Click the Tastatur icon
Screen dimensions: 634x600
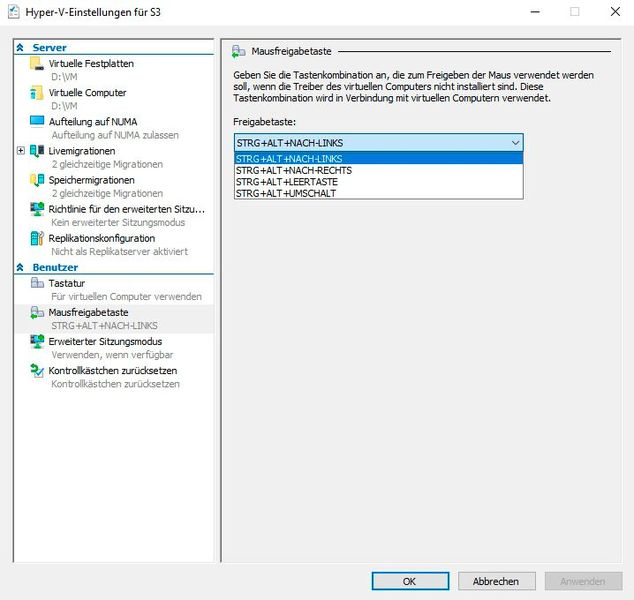37,283
